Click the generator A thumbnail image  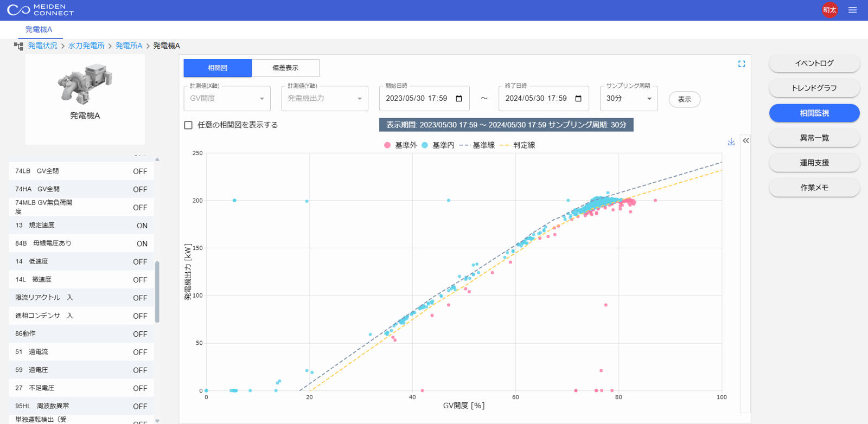pyautogui.click(x=85, y=84)
